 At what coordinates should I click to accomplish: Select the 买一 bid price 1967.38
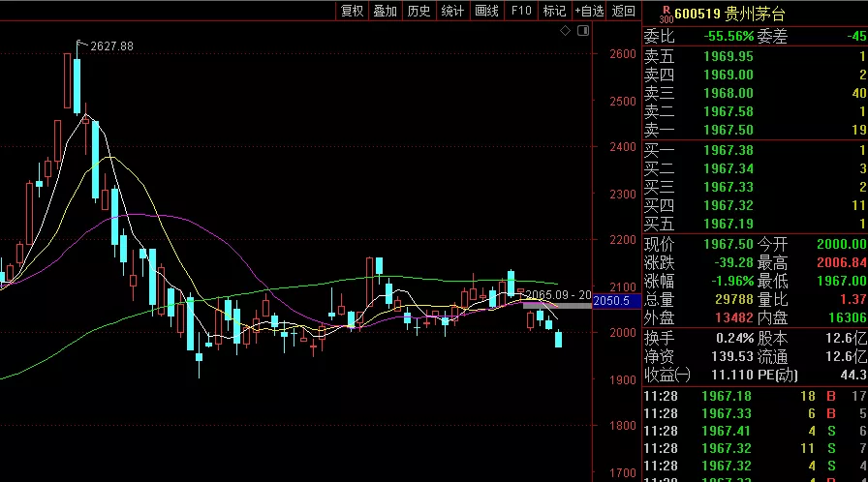click(x=728, y=150)
